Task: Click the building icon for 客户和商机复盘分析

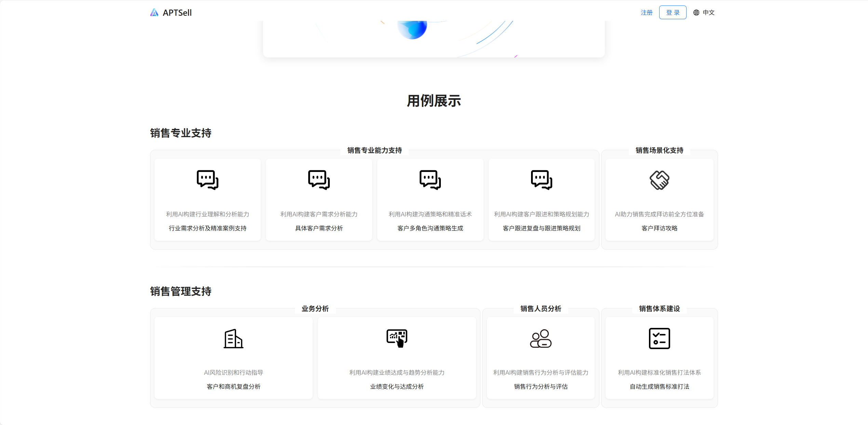Action: (233, 338)
